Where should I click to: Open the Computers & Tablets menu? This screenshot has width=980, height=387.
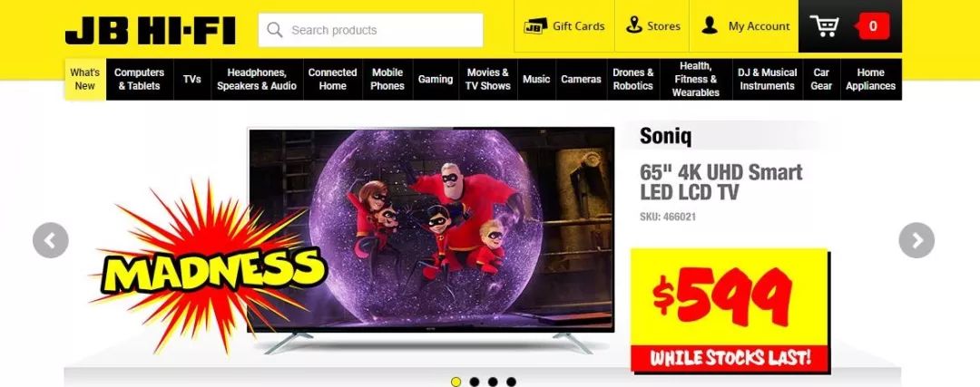point(140,79)
